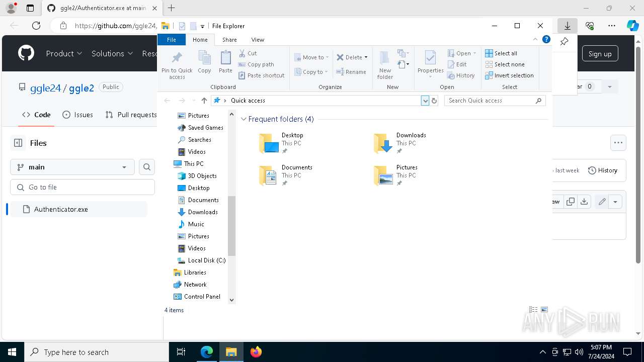This screenshot has width=644, height=362.
Task: Open Task View on taskbar
Action: pos(181,352)
